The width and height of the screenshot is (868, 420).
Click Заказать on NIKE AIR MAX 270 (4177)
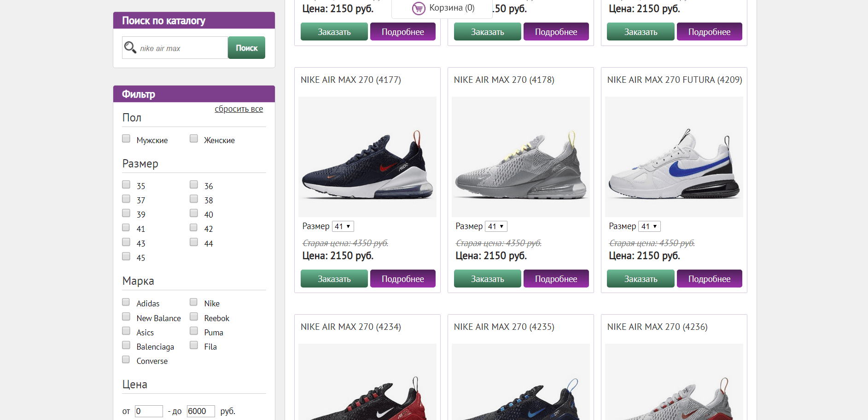[334, 278]
